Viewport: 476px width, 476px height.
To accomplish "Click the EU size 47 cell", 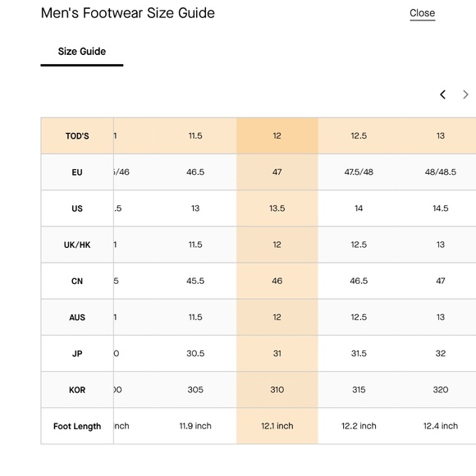I will tap(277, 172).
